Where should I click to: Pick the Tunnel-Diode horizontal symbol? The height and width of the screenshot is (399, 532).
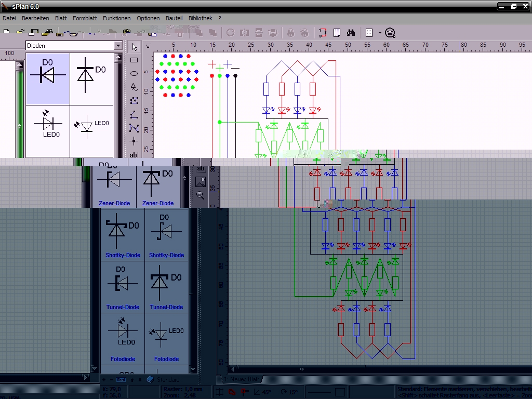click(123, 287)
